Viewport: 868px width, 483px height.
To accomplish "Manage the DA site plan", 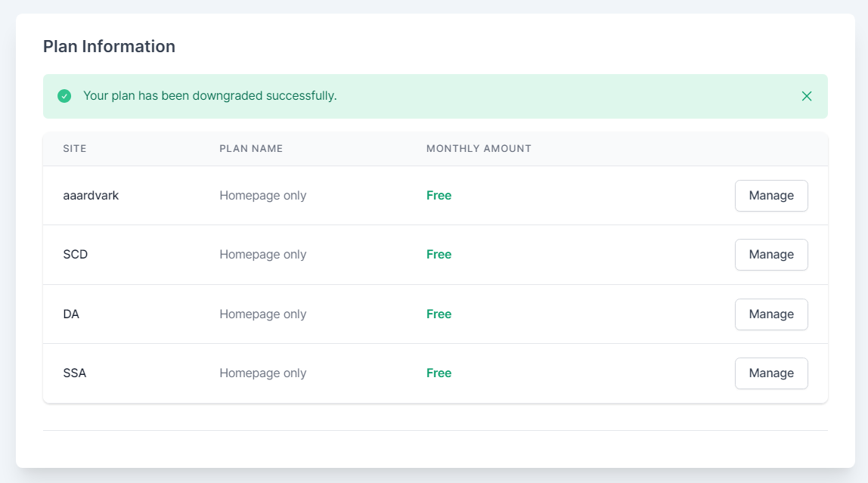I will [x=770, y=314].
